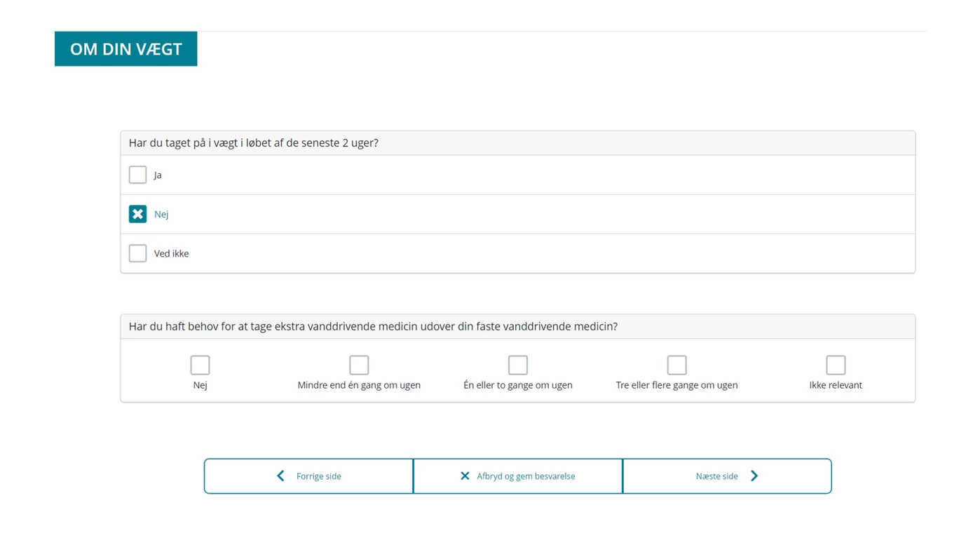Go back with Forrige side button
980x552 pixels.
pos(308,476)
